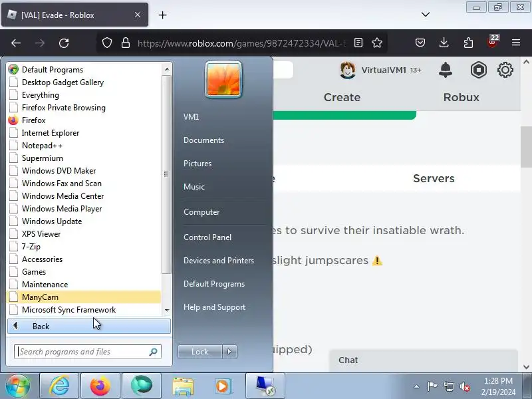Click the site padlock icon
Screen dimensions: 532x399
tap(126, 43)
